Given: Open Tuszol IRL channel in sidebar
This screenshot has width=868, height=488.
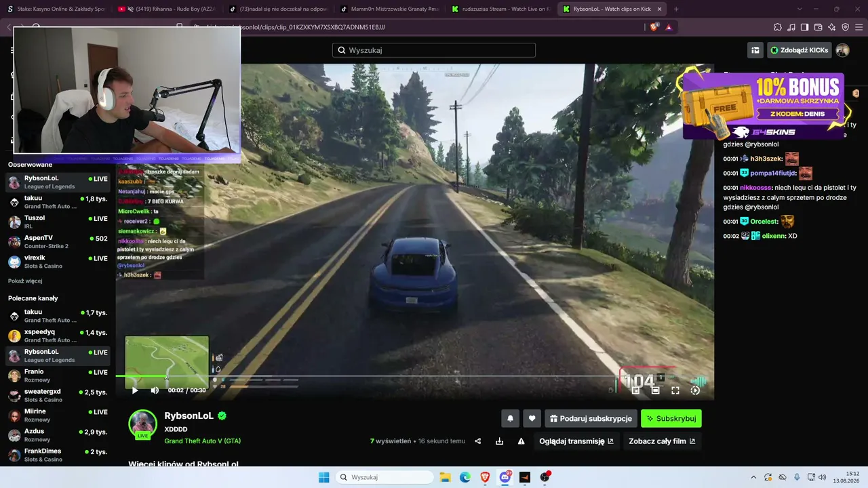Looking at the screenshot, I should (58, 222).
